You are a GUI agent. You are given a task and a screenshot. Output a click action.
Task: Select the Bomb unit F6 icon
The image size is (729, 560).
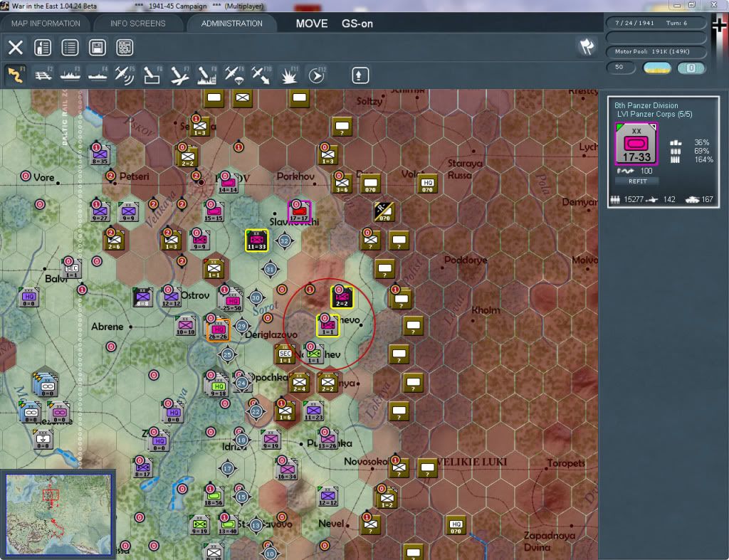152,75
